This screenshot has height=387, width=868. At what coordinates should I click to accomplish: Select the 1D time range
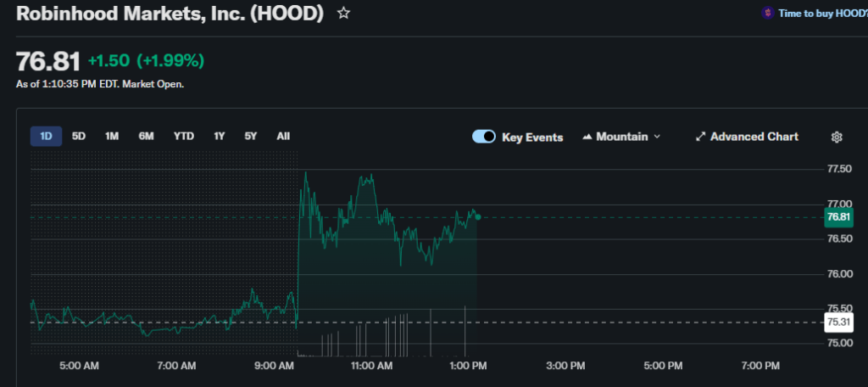point(46,136)
